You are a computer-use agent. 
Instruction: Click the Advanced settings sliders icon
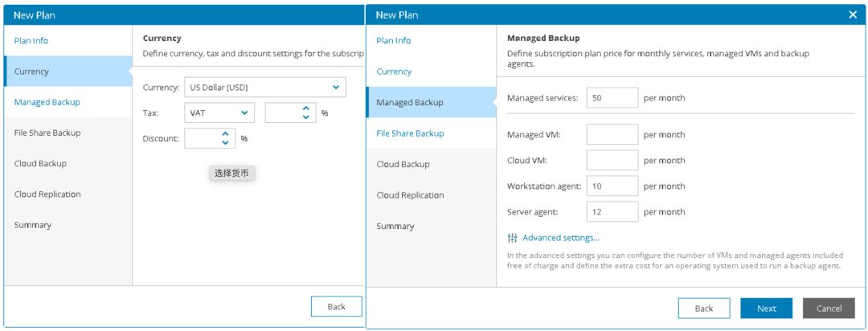[x=512, y=238]
